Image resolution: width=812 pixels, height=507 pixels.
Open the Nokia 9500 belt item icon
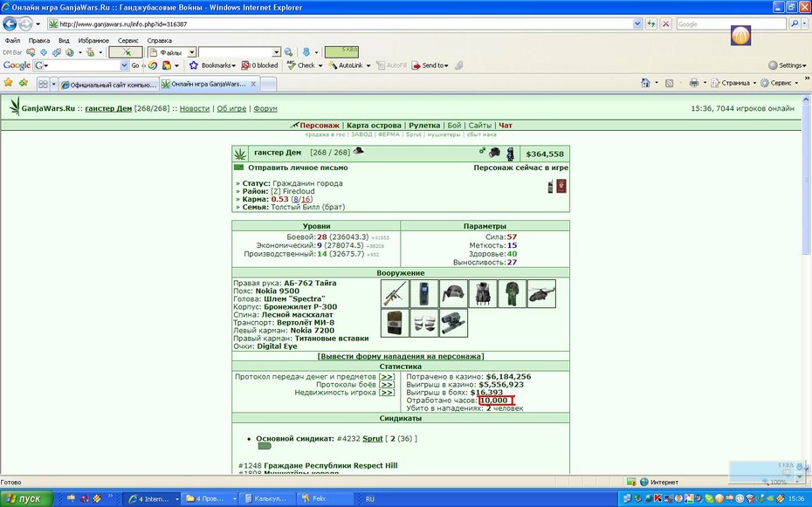(423, 293)
